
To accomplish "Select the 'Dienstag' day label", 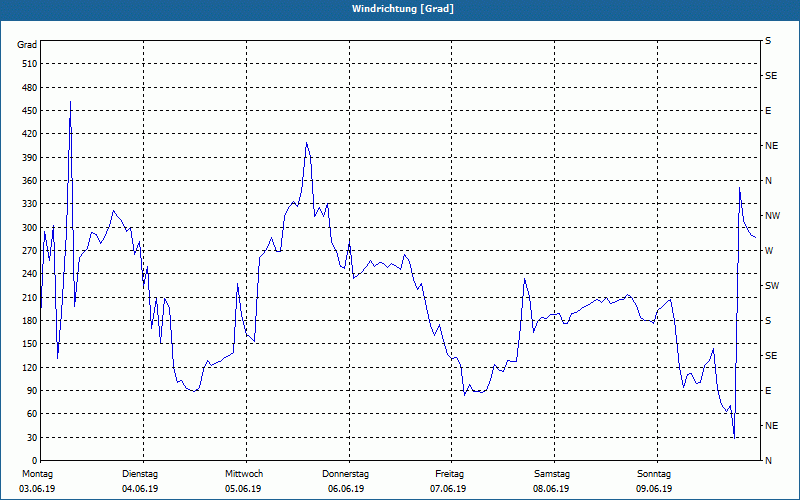I will (140, 474).
